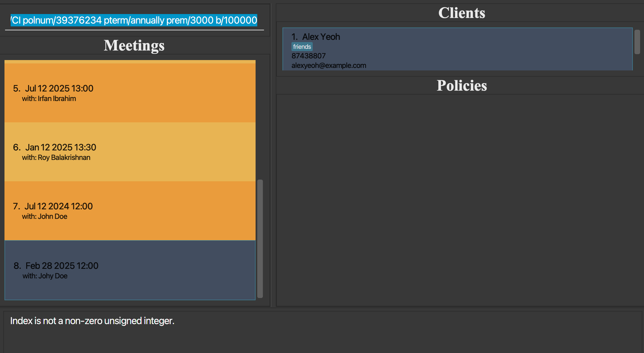Click the Clients list scrollbar thumb

637,42
